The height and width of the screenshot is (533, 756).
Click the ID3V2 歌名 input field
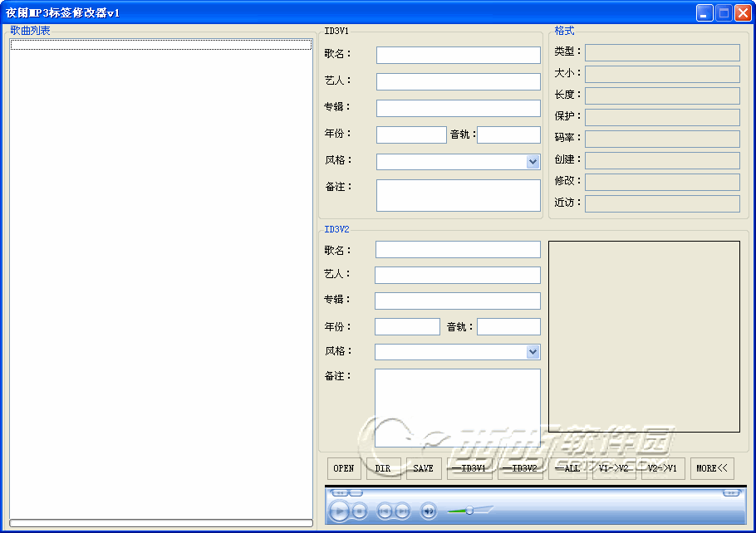tap(458, 249)
